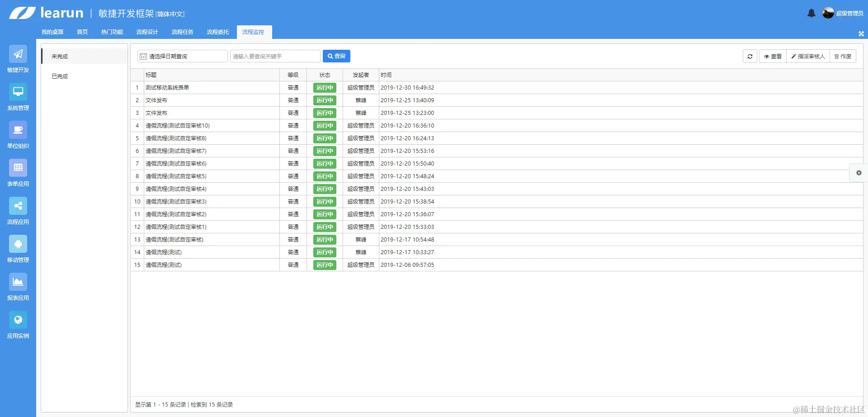The image size is (868, 417).
Task: Click the 状态 column header
Action: [x=325, y=75]
